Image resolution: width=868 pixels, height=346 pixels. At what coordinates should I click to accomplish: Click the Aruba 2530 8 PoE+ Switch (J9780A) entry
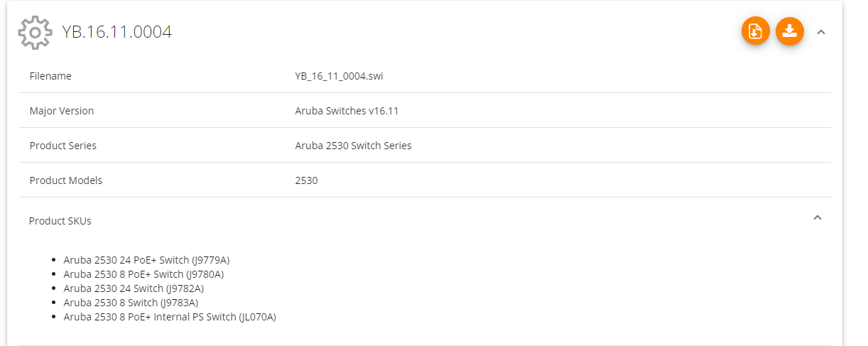click(143, 274)
